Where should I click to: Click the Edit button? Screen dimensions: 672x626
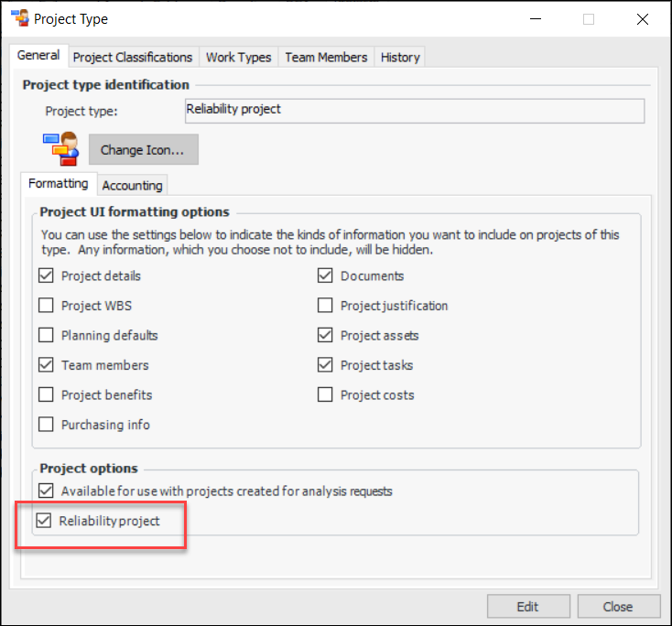527,606
